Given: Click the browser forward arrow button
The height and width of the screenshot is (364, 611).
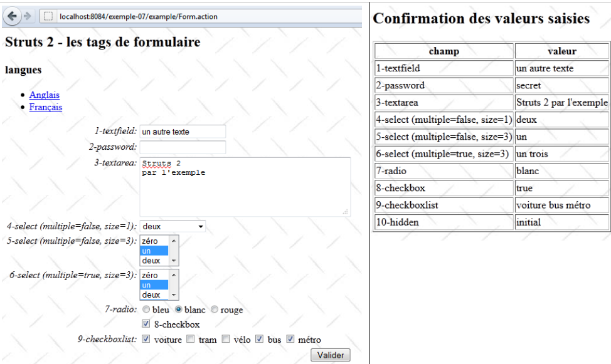Looking at the screenshot, I should (x=28, y=17).
